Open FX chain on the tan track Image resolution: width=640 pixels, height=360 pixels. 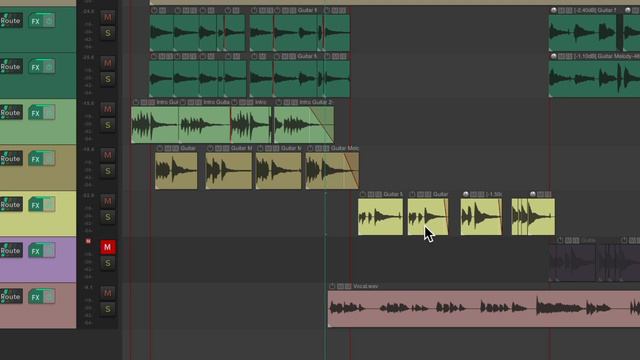point(36,159)
